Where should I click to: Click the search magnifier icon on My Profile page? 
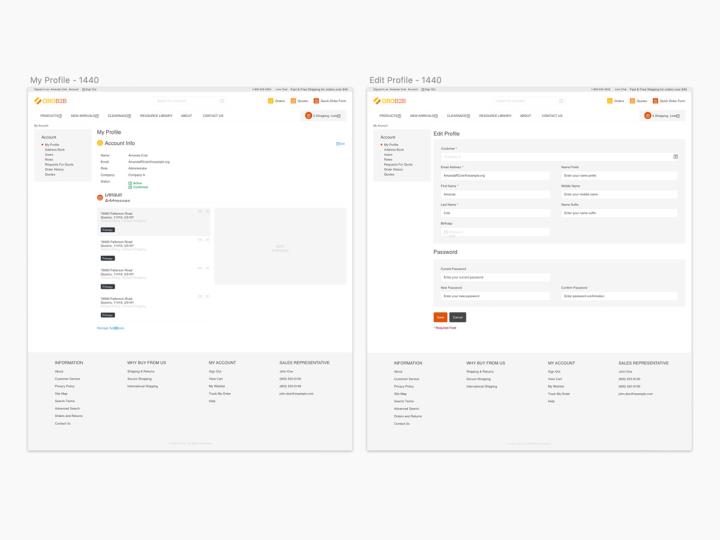click(x=222, y=101)
